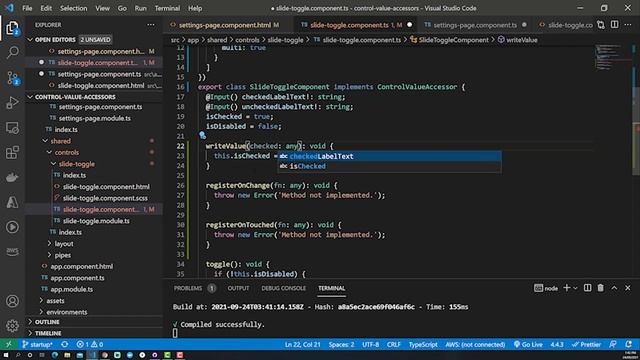Collapse the slide-toggle folder
This screenshot has height=360, width=640.
(53, 164)
